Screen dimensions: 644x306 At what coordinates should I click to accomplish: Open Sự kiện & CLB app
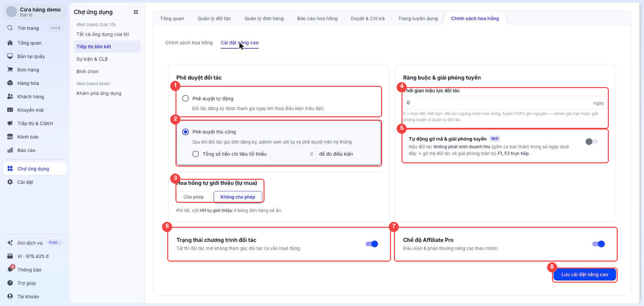pyautogui.click(x=92, y=59)
